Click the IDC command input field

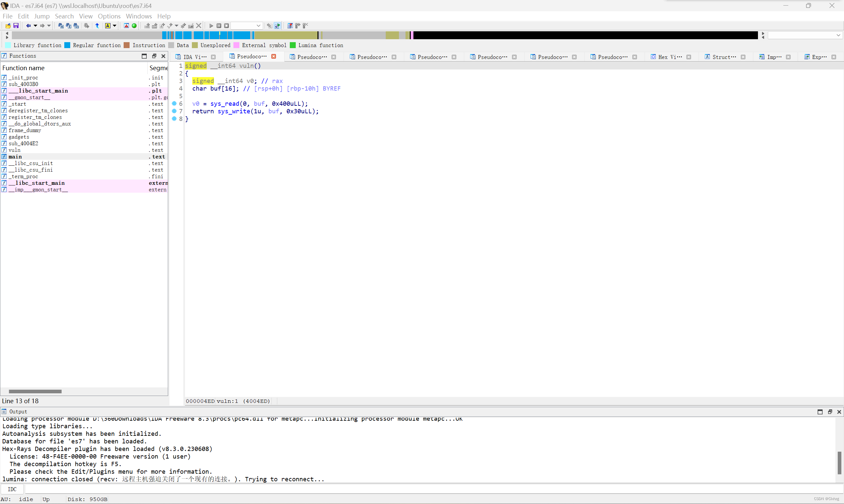(434, 490)
